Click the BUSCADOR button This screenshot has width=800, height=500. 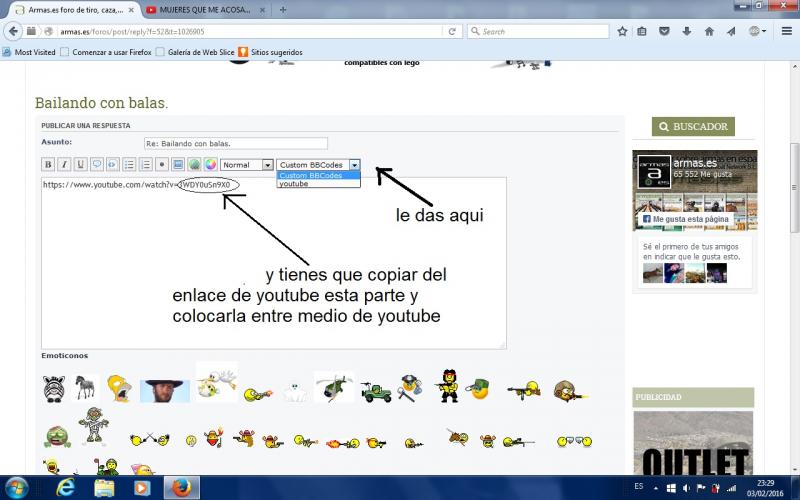tap(693, 127)
